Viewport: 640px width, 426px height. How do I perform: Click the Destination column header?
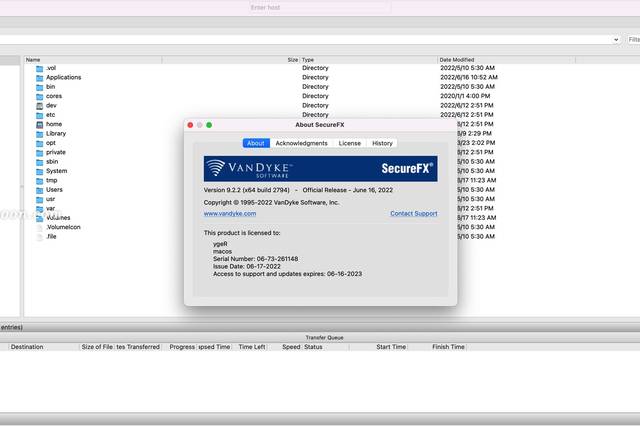(x=44, y=347)
